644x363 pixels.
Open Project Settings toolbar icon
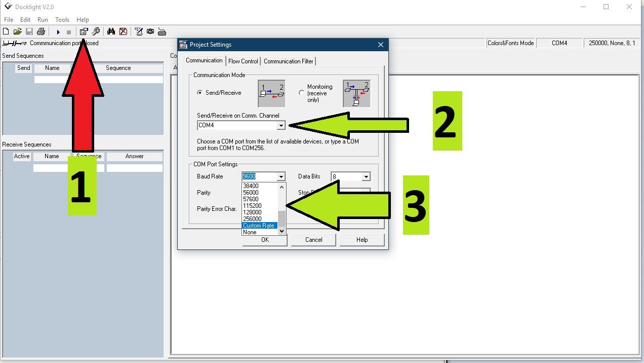pos(84,31)
